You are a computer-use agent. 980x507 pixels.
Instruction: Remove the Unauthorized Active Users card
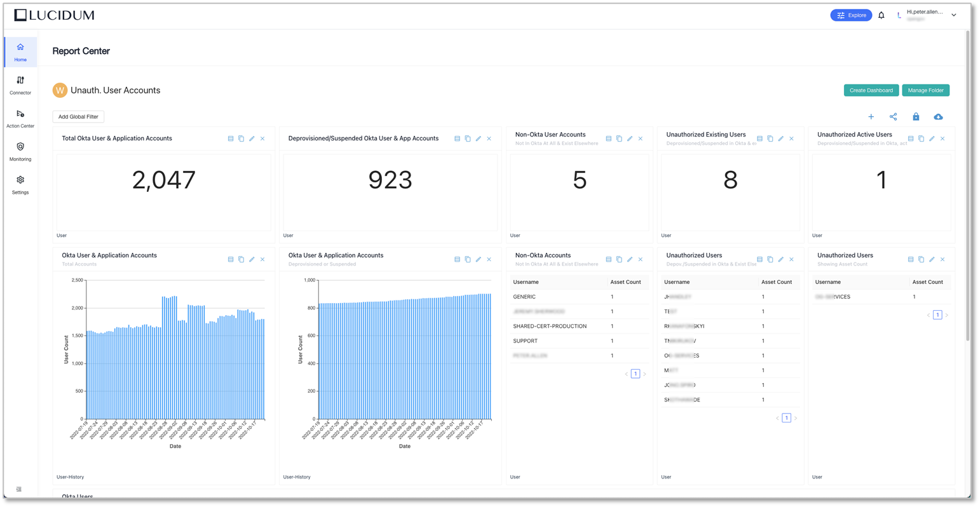coord(943,139)
